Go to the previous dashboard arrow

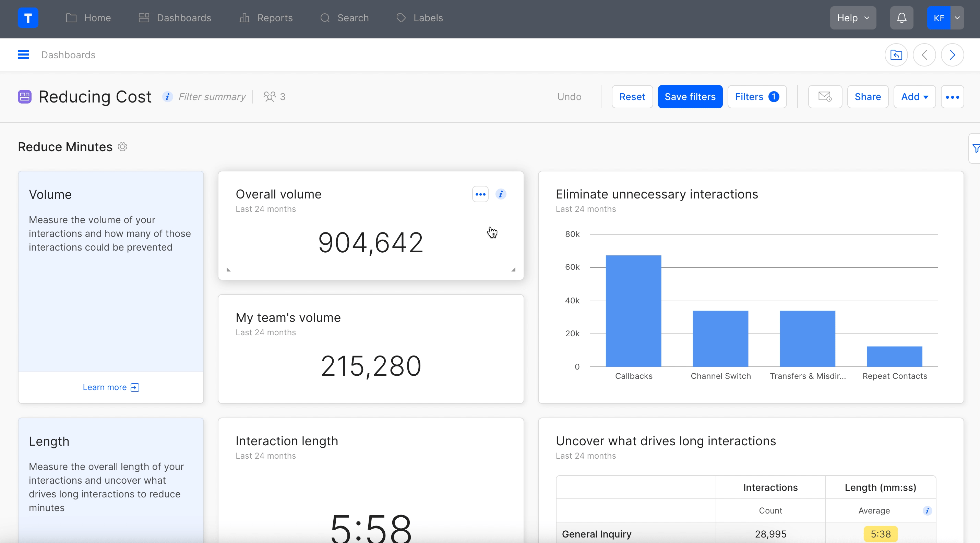924,55
